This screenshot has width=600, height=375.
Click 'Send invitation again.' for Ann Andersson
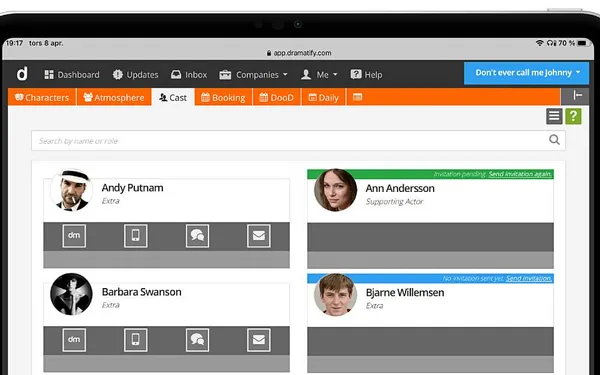click(x=520, y=174)
